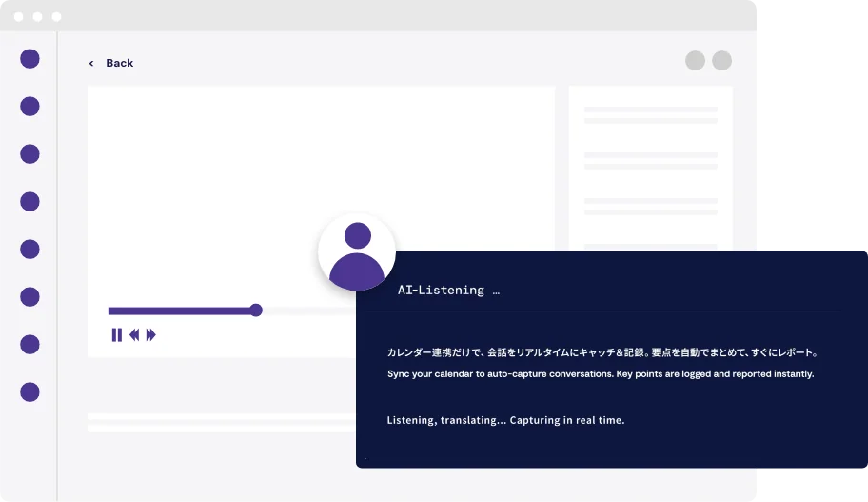This screenshot has height=502, width=868.
Task: Click the 'Sync your calendar to auto-capture' sentence
Action: [x=601, y=374]
